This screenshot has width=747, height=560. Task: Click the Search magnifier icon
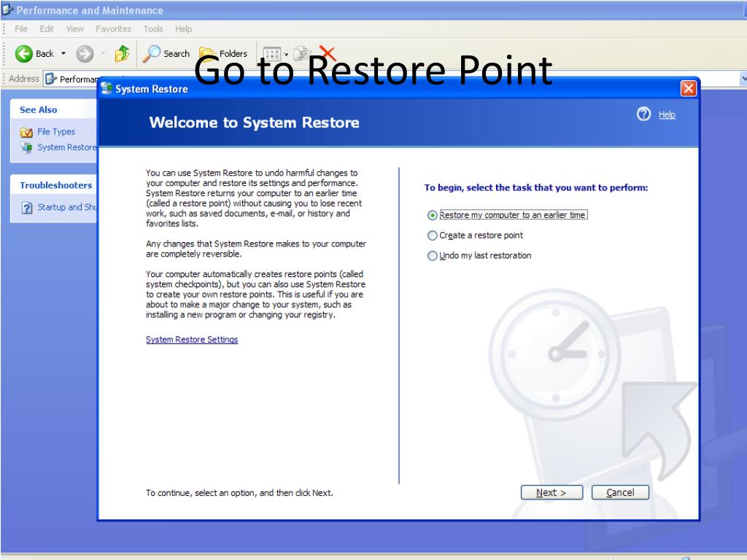(x=152, y=54)
